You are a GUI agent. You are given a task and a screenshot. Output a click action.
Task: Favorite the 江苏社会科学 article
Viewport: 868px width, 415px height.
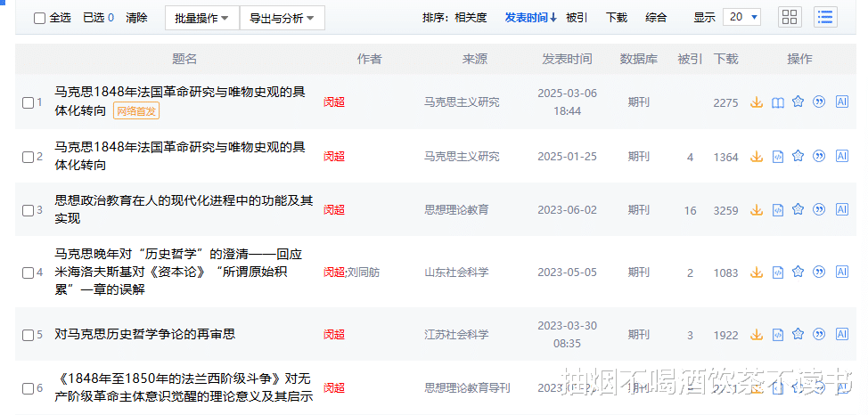798,334
